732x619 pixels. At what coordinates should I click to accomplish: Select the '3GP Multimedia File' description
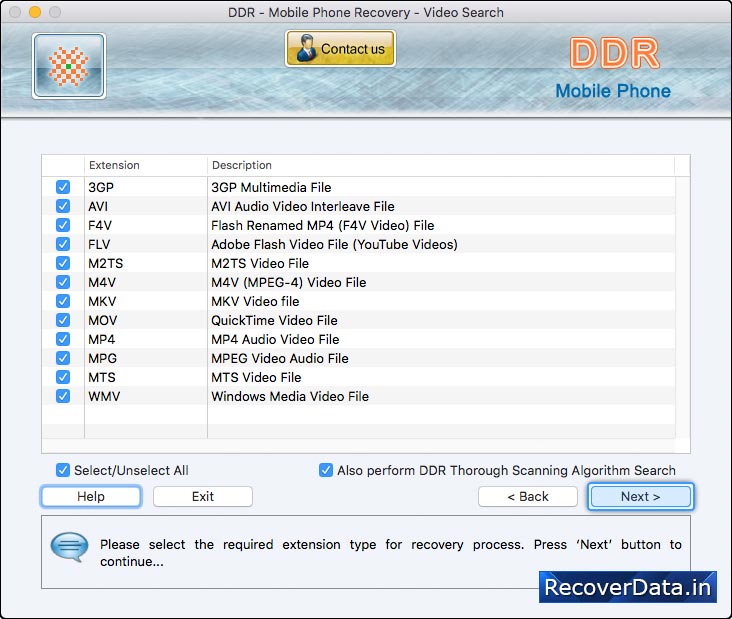point(271,187)
